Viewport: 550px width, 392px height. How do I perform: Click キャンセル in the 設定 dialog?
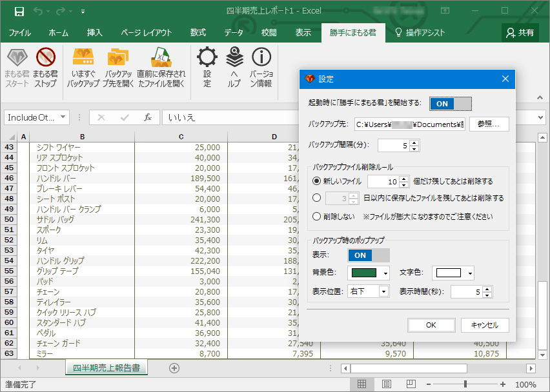(x=485, y=325)
